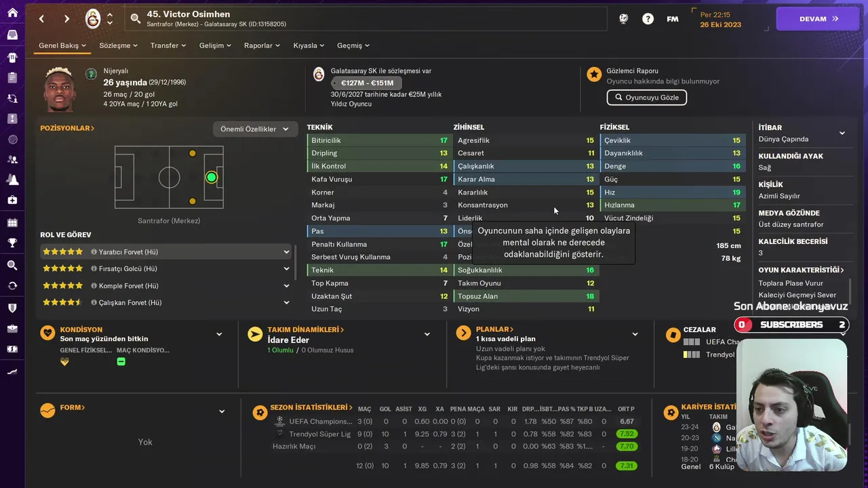This screenshot has height=488, width=868.
Task: Click the Galatasaray club badge in the top bar
Action: (x=93, y=19)
